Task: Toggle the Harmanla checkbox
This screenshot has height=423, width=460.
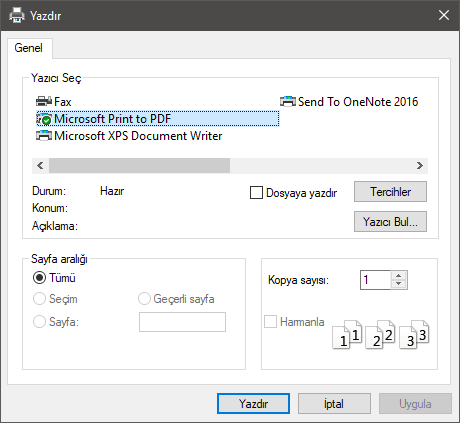Action: 270,322
